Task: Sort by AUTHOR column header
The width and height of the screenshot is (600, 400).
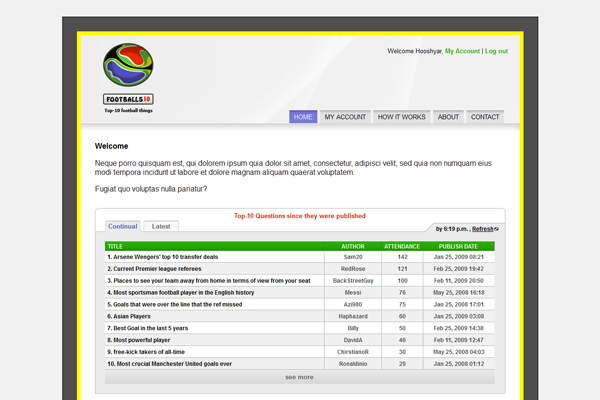Action: [x=353, y=247]
